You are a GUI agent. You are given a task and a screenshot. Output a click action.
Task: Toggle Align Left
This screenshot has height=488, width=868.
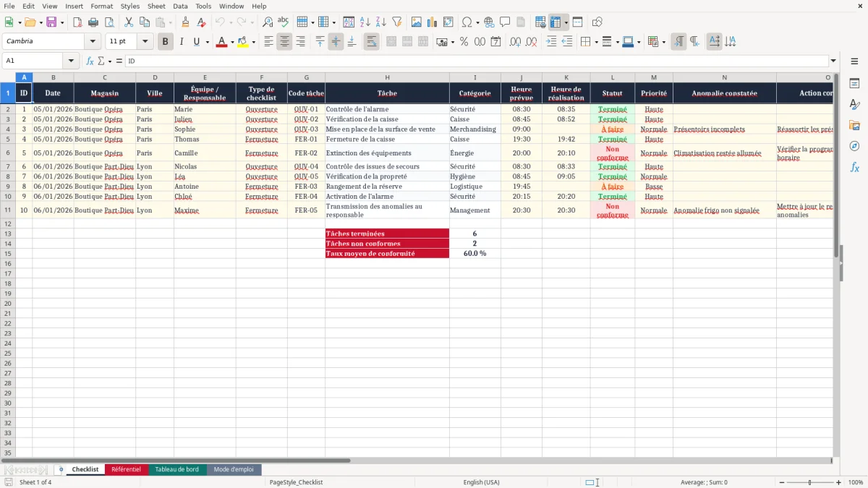(x=268, y=42)
